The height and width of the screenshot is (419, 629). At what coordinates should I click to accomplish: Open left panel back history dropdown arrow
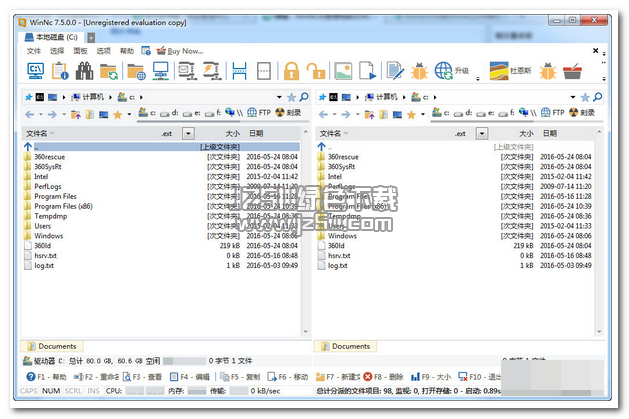coord(41,114)
